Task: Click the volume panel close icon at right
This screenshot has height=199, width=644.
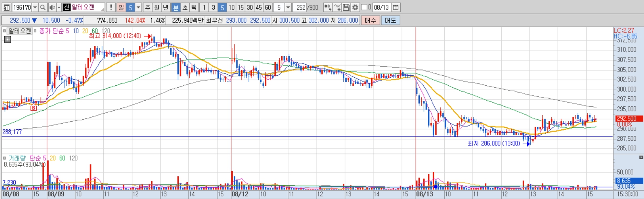Action: 641,157
